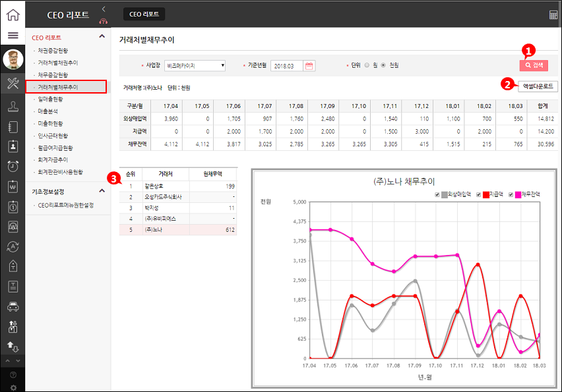Click the 검색 search button

[534, 65]
